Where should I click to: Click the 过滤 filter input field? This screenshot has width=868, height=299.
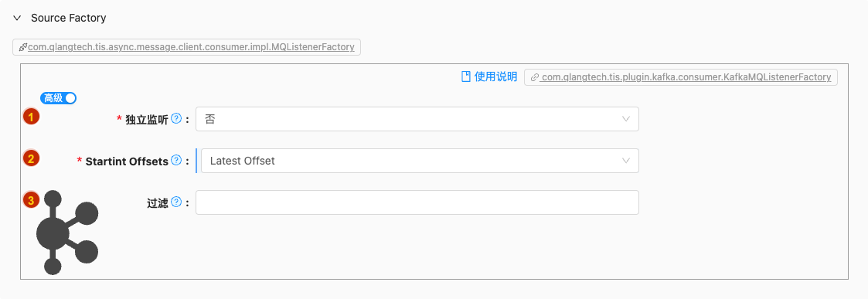click(417, 202)
